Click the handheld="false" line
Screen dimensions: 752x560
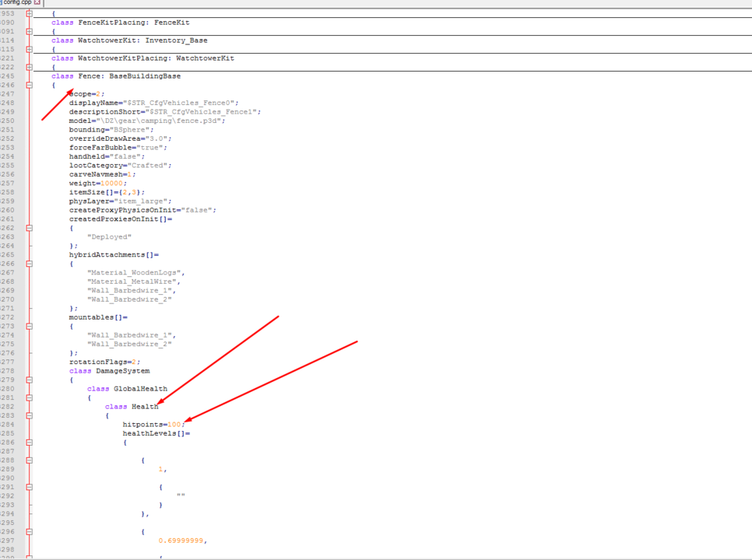pyautogui.click(x=107, y=156)
